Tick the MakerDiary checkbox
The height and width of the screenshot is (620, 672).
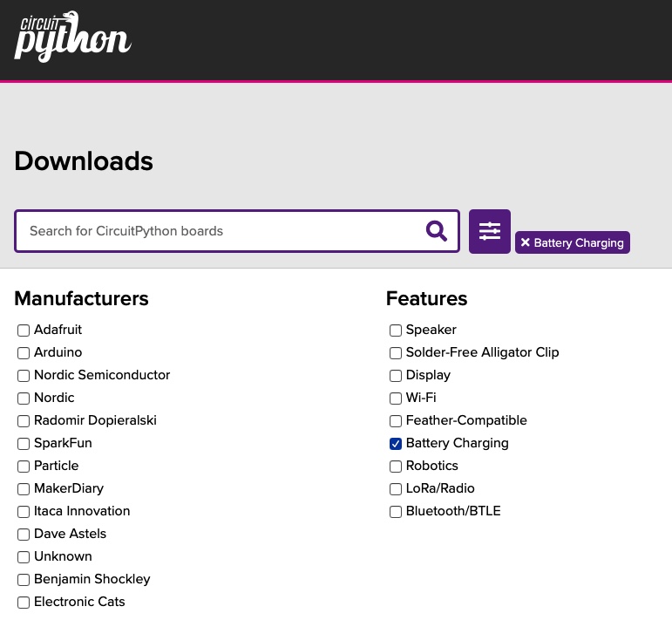[x=24, y=489]
